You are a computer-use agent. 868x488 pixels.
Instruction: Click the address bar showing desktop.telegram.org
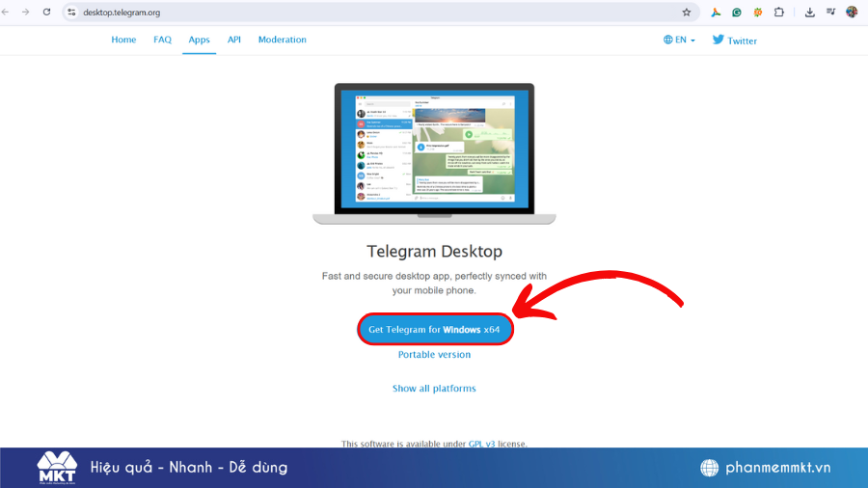click(x=379, y=13)
